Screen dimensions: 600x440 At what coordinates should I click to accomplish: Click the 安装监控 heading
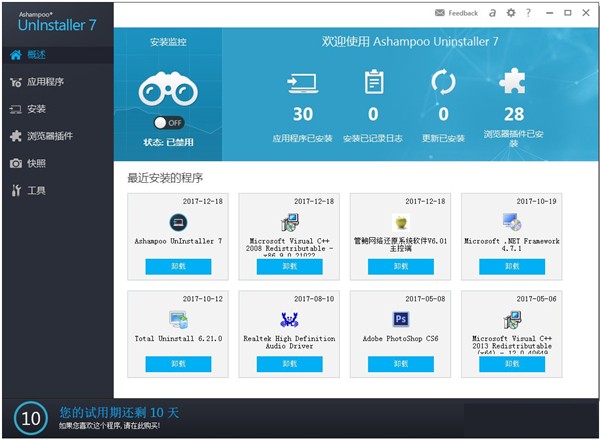pos(168,42)
